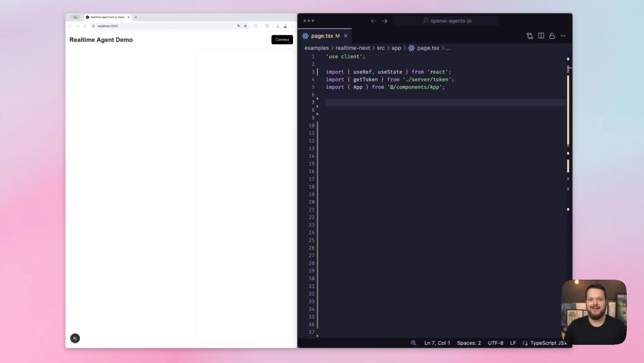Expand the folded region at line 37

(x=317, y=336)
